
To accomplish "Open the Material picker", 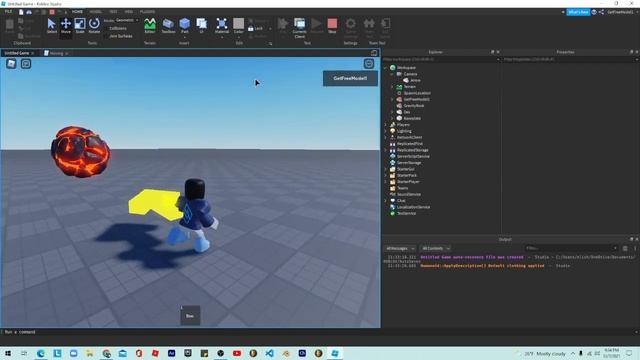I will pyautogui.click(x=222, y=26).
